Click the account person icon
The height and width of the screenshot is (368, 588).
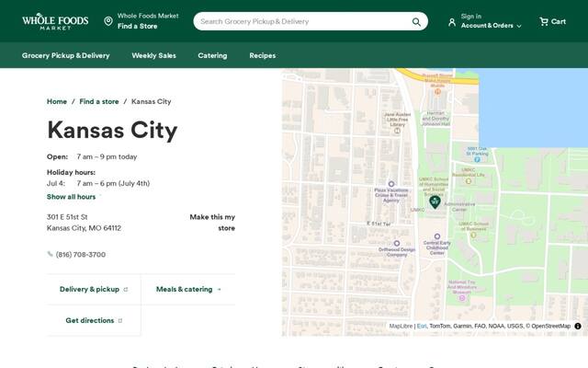[452, 22]
